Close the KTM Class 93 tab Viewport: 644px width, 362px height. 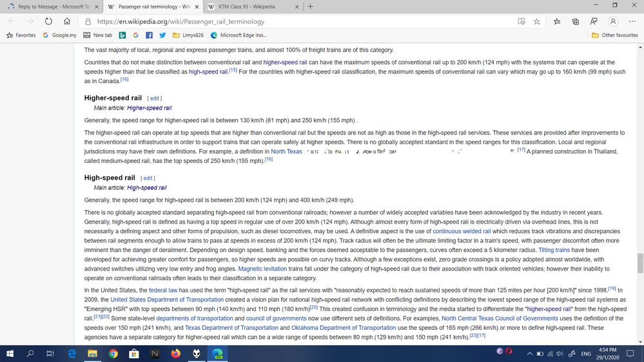[x=297, y=7]
